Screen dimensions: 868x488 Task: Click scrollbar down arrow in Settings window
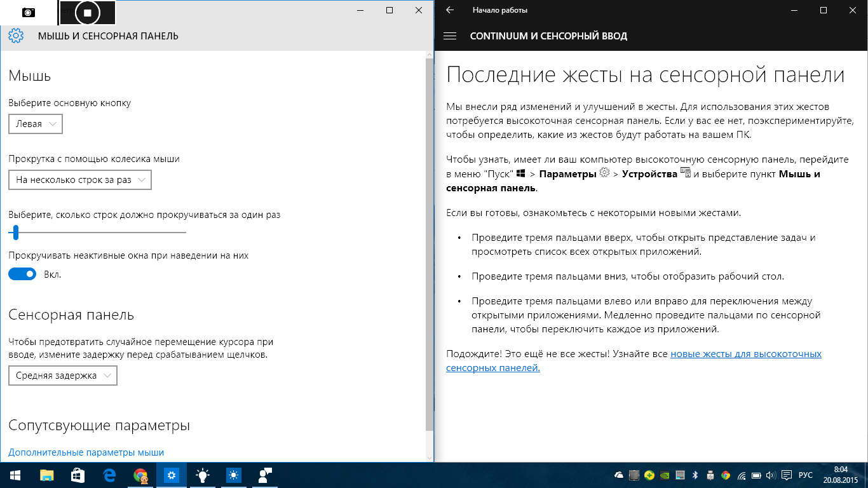(430, 457)
